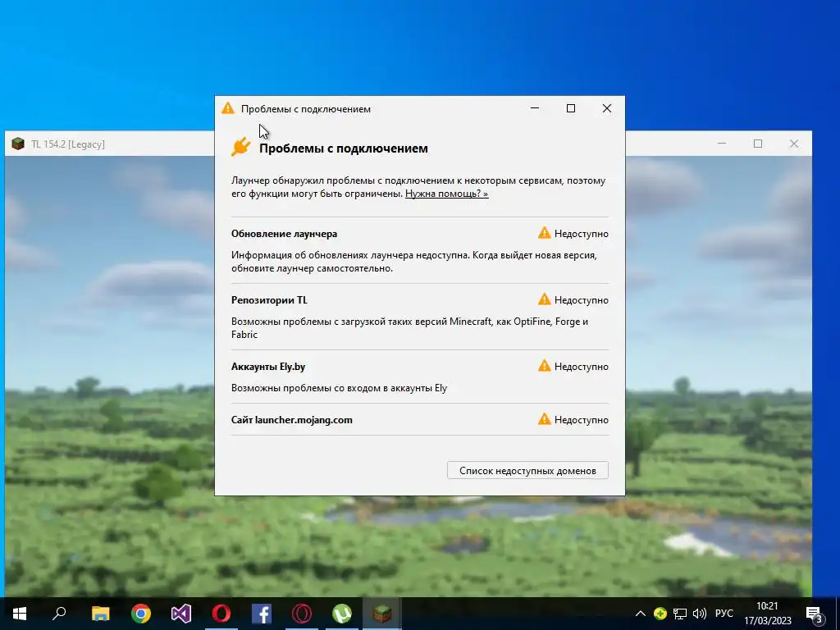Open Opera GX from taskbar
This screenshot has width=840, height=630.
coord(302,614)
